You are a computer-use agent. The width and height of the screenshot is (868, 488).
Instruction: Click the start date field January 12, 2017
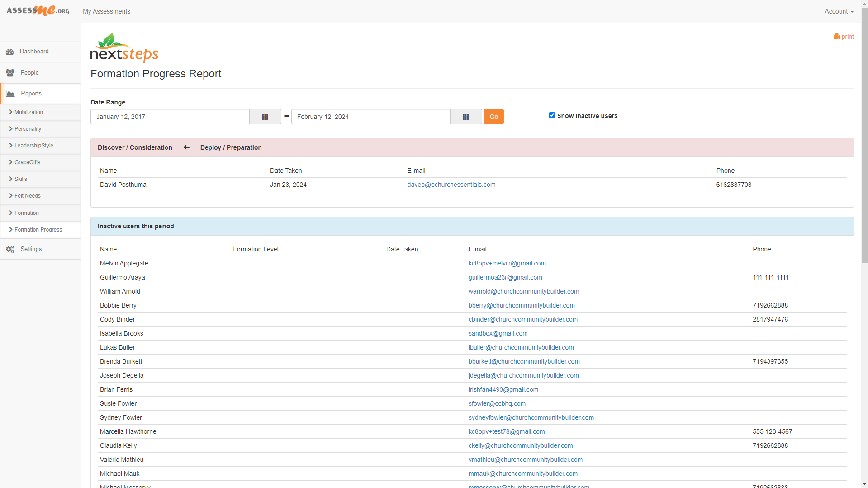point(170,117)
